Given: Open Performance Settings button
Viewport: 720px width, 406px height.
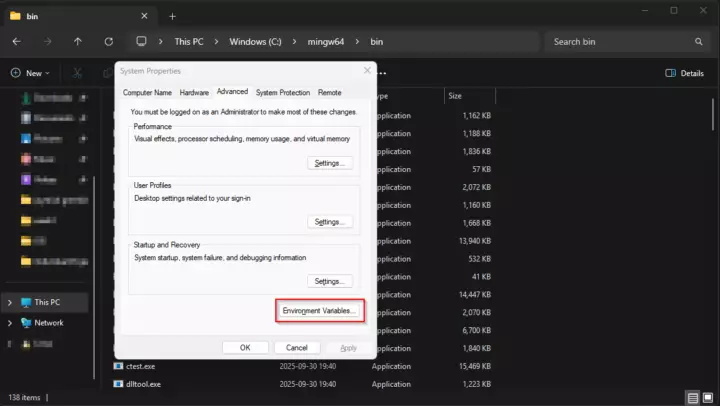Looking at the screenshot, I should [x=329, y=162].
